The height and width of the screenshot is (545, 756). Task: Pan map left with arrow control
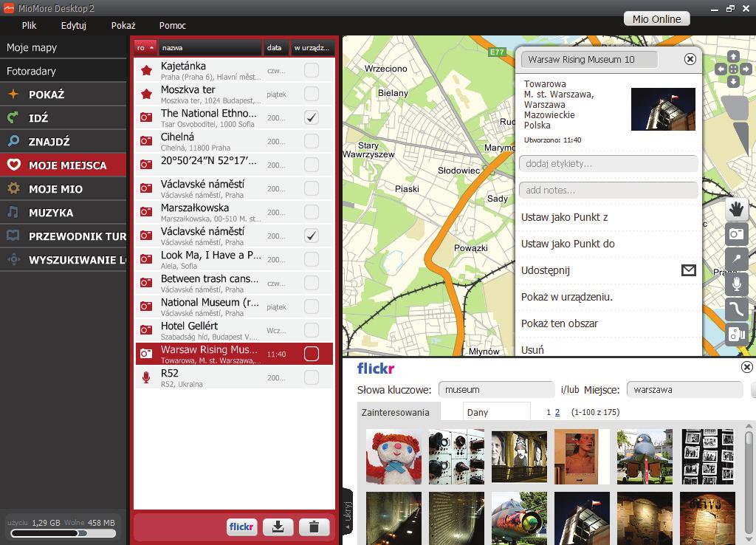721,69
